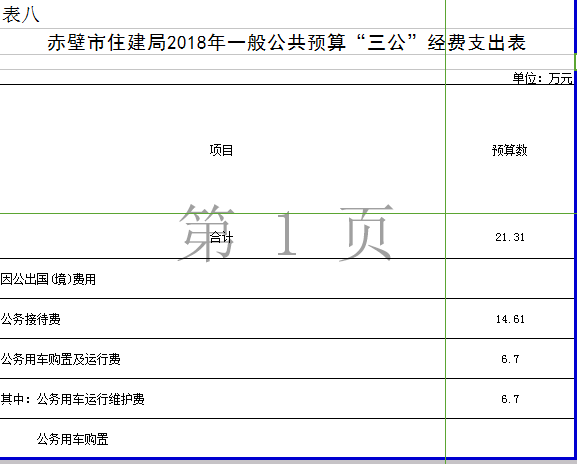Click the 因公出国(境)费用 cell
The width and height of the screenshot is (577, 464).
[222, 279]
